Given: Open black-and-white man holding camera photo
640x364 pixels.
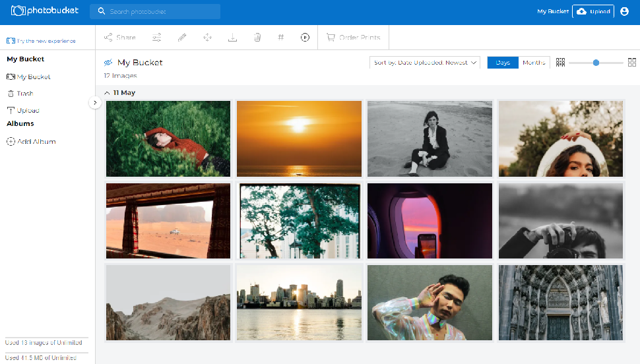Looking at the screenshot, I should [561, 221].
